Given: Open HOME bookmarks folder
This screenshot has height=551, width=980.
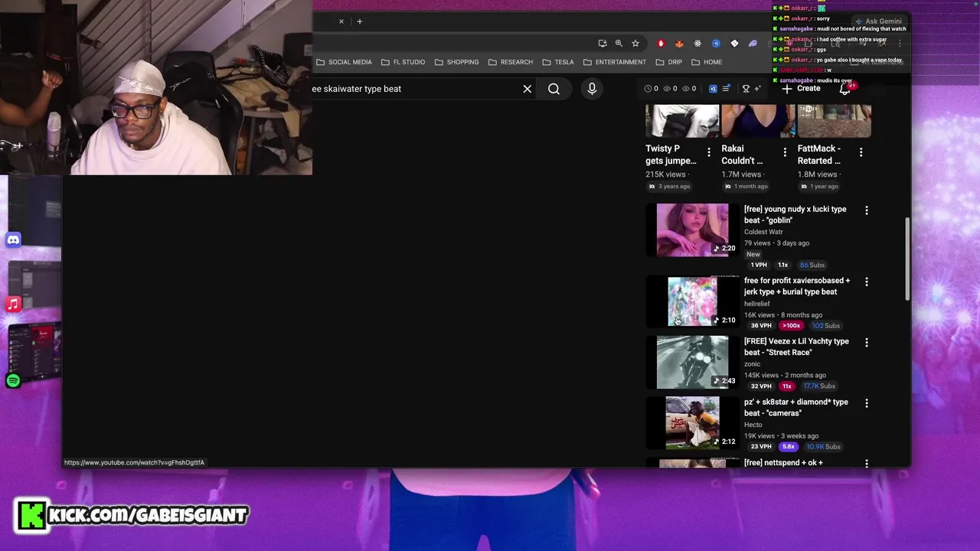Looking at the screenshot, I should point(707,62).
